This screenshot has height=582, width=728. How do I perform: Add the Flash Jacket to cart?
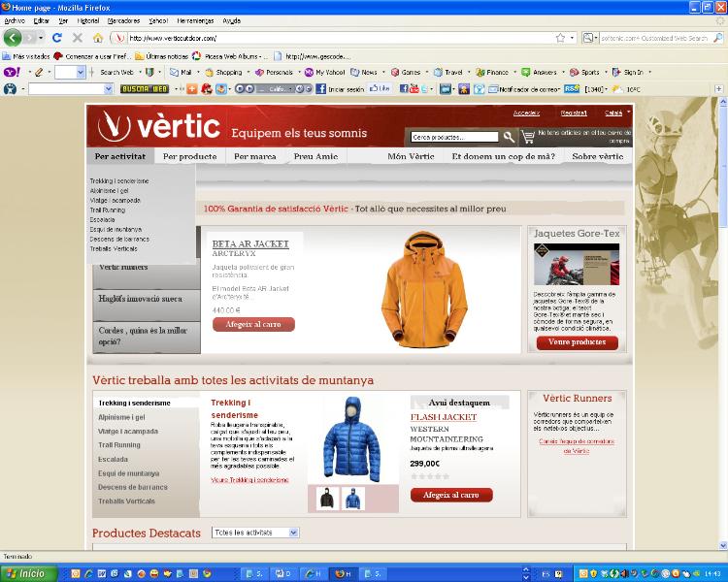pos(451,496)
